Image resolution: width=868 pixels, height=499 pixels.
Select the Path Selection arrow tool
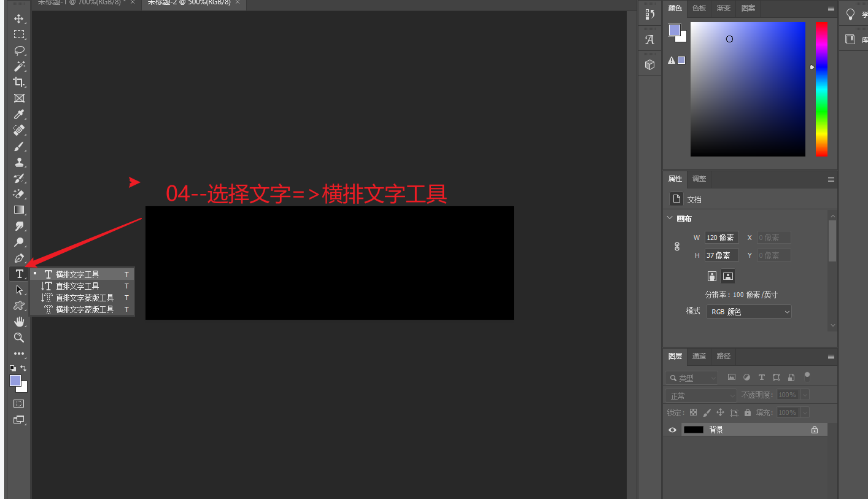(x=19, y=290)
